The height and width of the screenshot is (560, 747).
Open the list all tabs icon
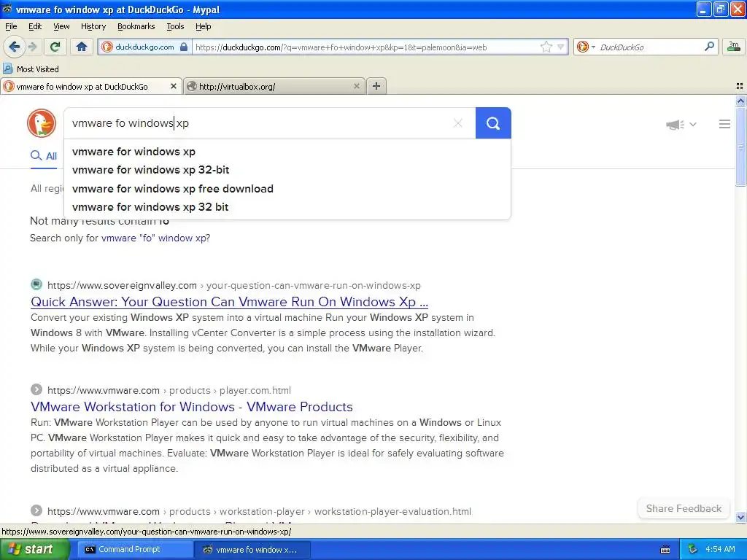coord(740,86)
